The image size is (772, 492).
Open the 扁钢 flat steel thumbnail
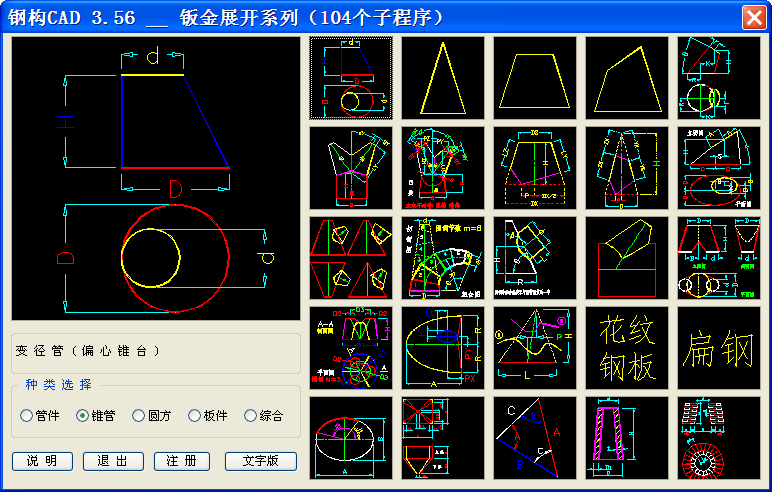click(718, 348)
